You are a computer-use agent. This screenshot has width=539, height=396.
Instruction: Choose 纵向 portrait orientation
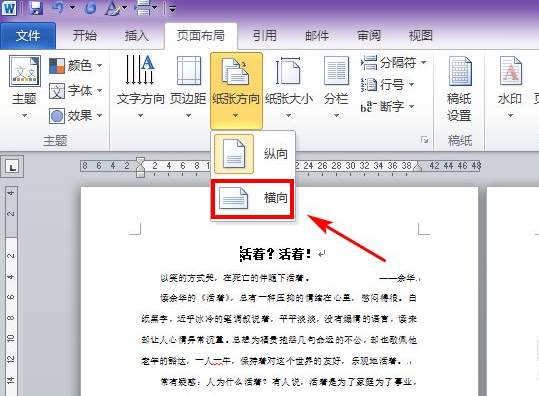coord(253,154)
